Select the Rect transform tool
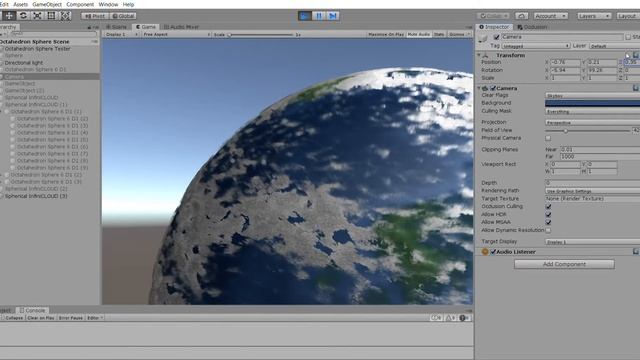Viewport: 640px width, 360px height. pyautogui.click(x=51, y=16)
